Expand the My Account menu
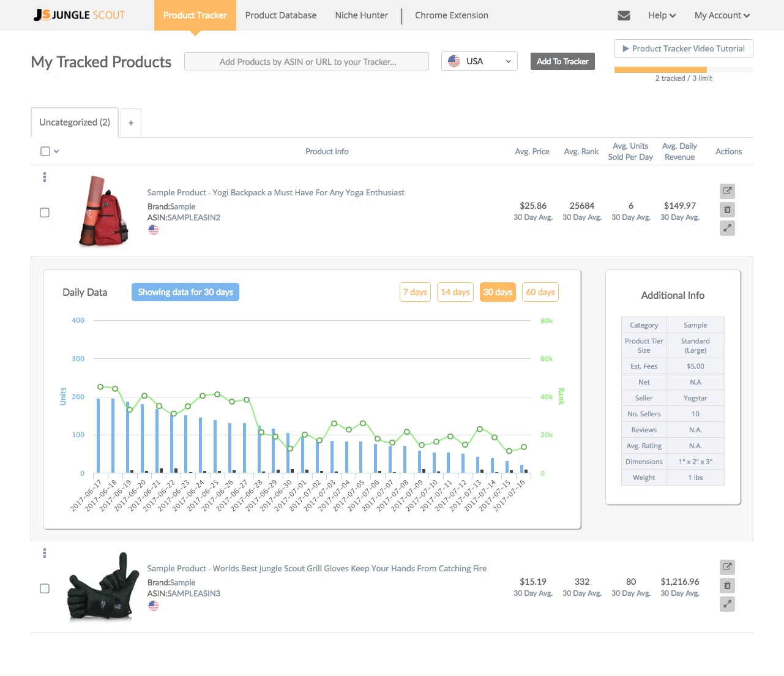The height and width of the screenshot is (676, 784). point(722,15)
